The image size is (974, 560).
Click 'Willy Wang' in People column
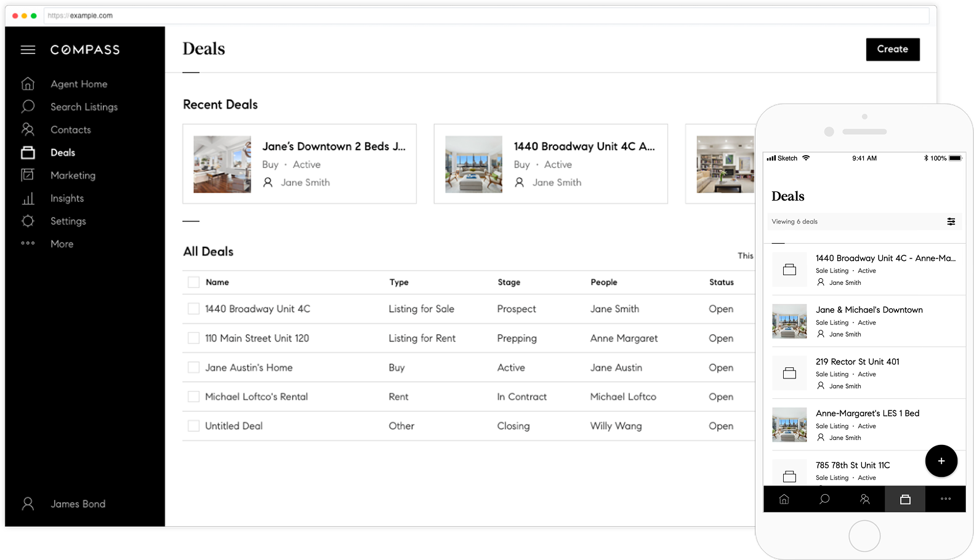[616, 426]
